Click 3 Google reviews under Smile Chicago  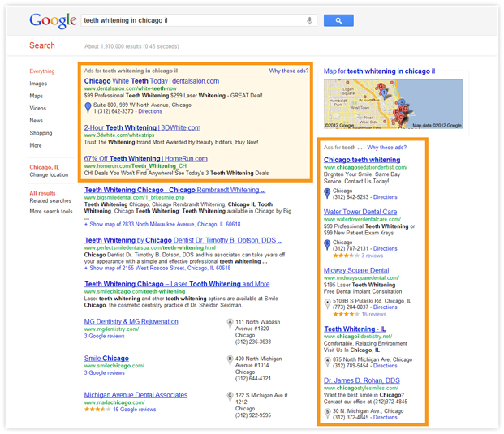pos(104,372)
